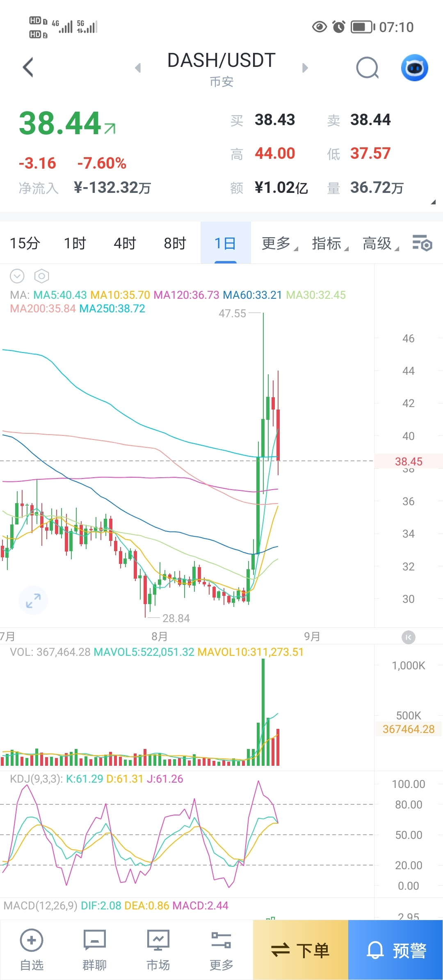The width and height of the screenshot is (443, 980).
Task: Expand chart to fullscreen
Action: [x=33, y=600]
